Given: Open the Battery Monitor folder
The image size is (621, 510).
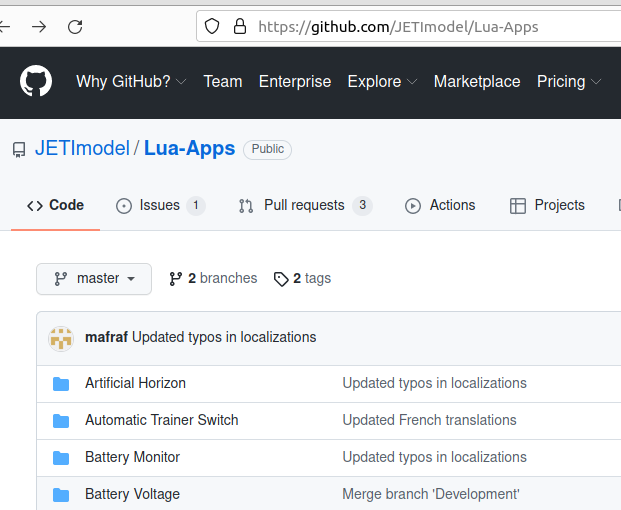Looking at the screenshot, I should click(132, 457).
